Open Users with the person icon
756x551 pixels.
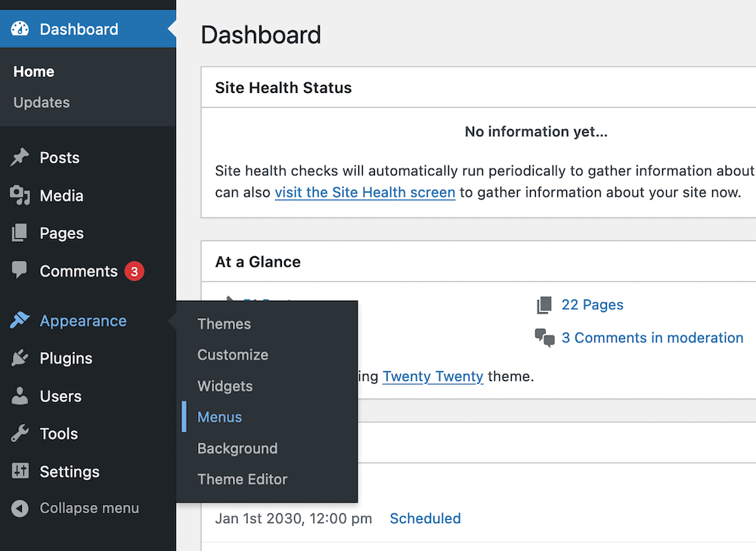pos(18,396)
